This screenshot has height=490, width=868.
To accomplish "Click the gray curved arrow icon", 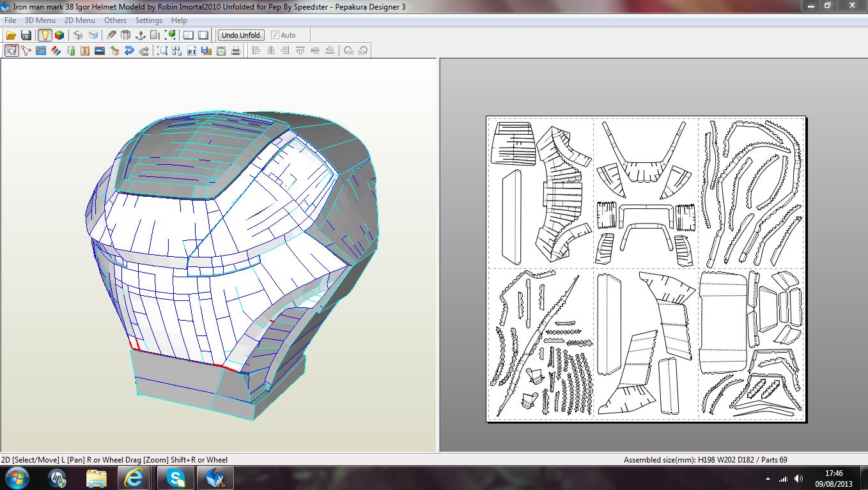I will click(x=144, y=50).
